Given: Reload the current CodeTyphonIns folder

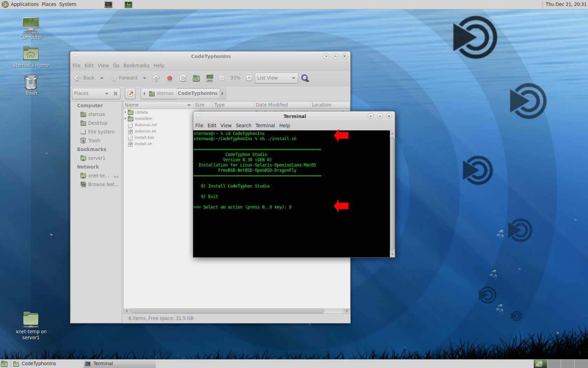Looking at the screenshot, I should pos(183,78).
